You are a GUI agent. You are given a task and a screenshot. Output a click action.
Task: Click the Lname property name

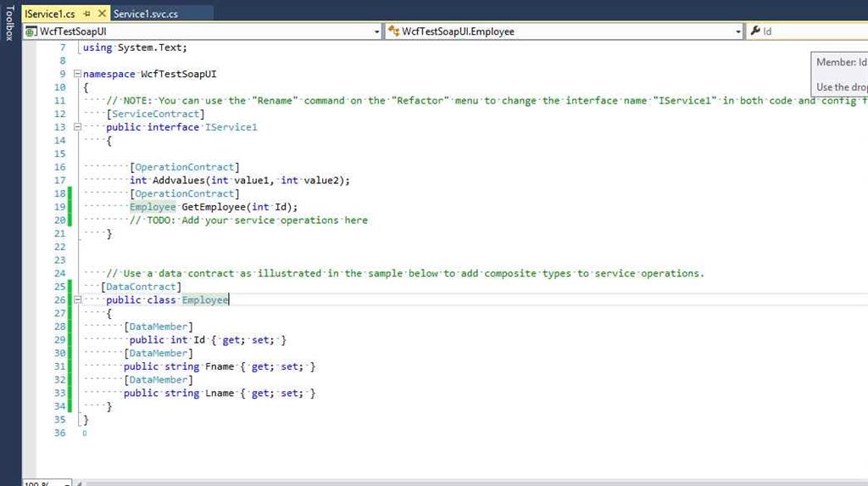tap(220, 393)
